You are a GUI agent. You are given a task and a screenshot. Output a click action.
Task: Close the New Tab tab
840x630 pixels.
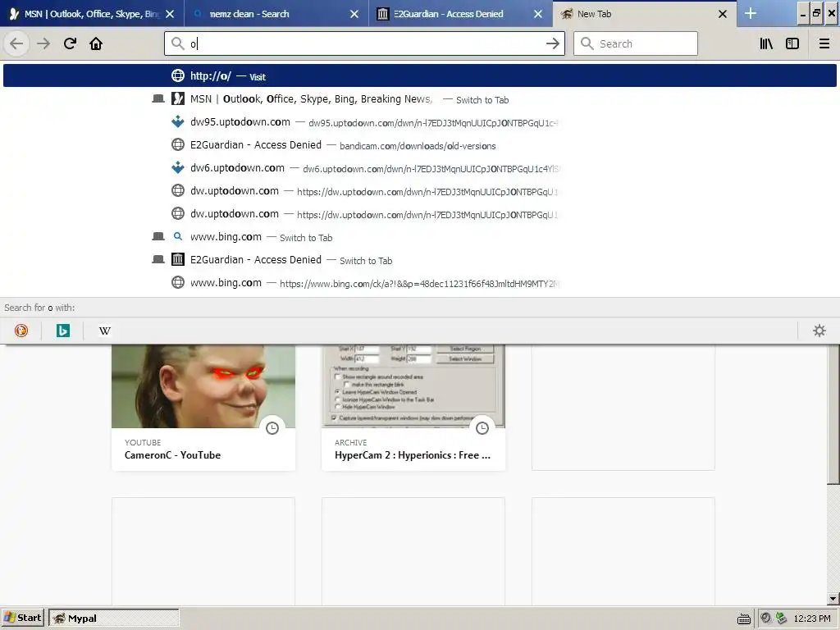click(x=722, y=14)
